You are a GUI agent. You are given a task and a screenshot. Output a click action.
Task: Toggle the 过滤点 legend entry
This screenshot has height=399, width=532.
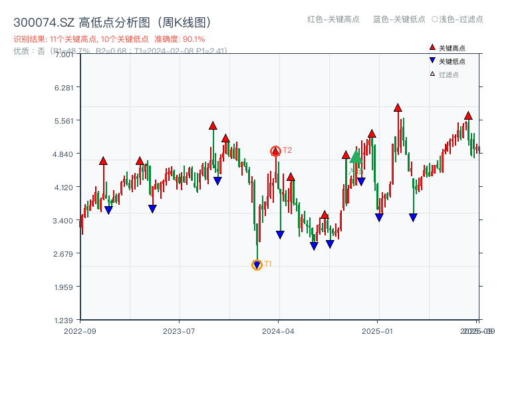pyautogui.click(x=444, y=74)
